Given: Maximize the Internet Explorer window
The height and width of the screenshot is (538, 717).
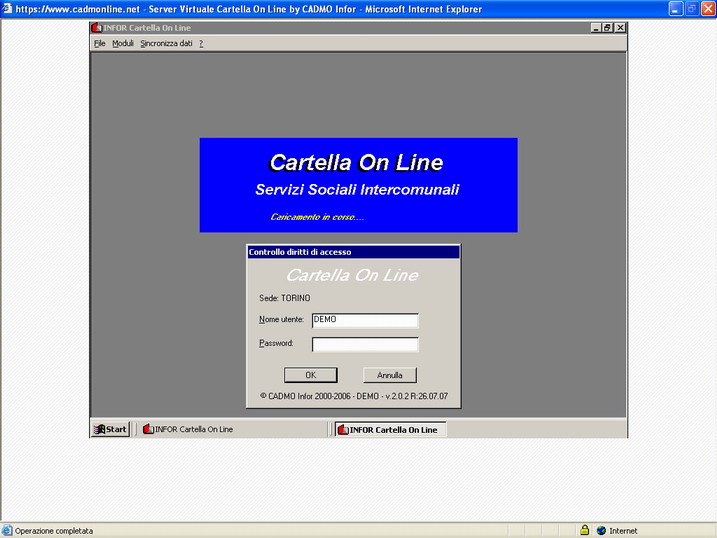Looking at the screenshot, I should (692, 9).
